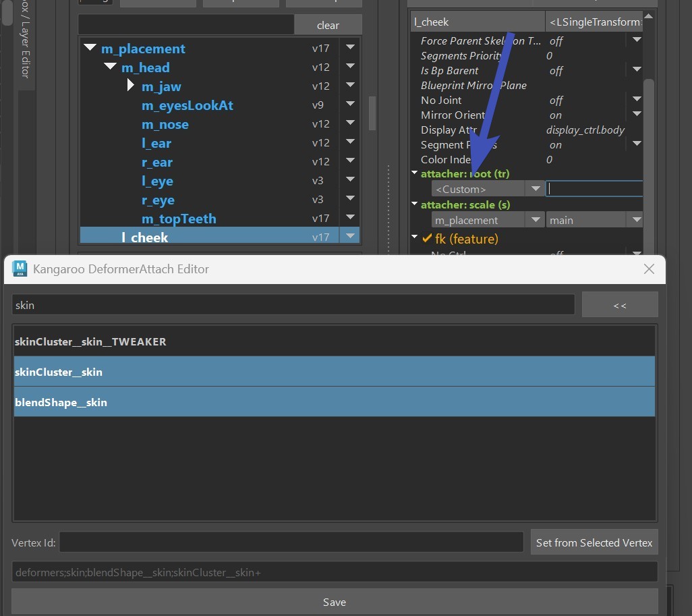692x616 pixels.
Task: Open the <Custom> attacher dropdown
Action: point(488,189)
